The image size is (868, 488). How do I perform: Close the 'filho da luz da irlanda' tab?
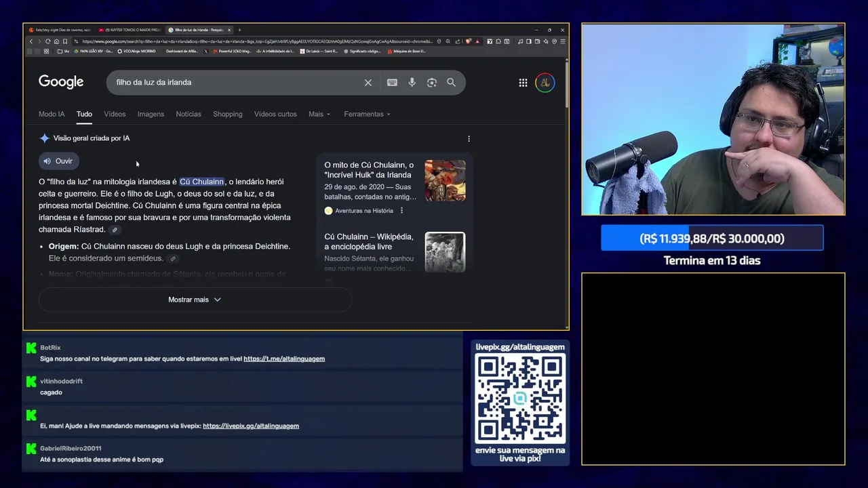tap(229, 30)
